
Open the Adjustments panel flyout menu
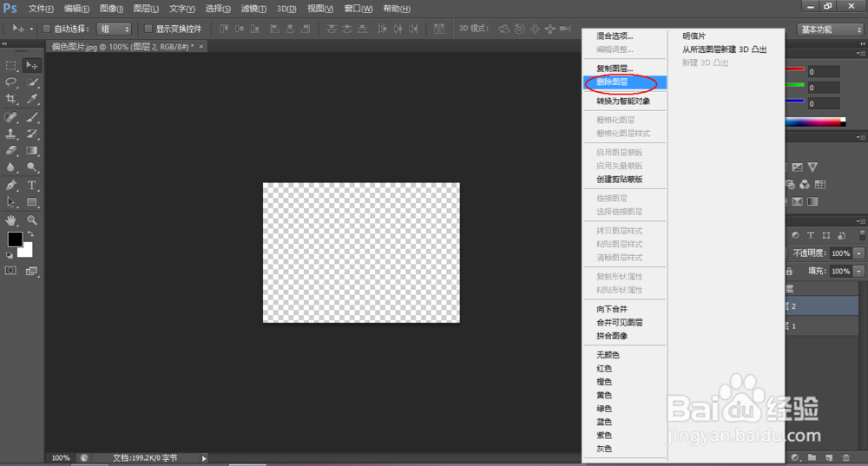point(861,137)
